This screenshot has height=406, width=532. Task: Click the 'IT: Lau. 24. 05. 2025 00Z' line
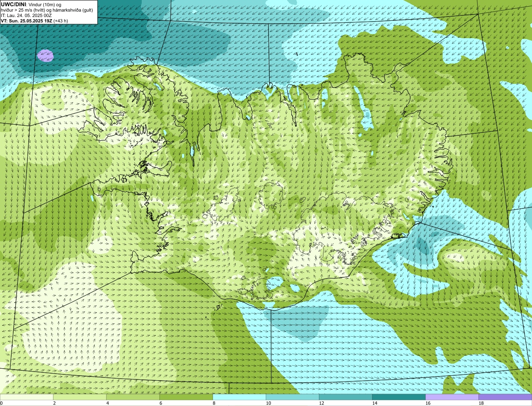(x=27, y=15)
